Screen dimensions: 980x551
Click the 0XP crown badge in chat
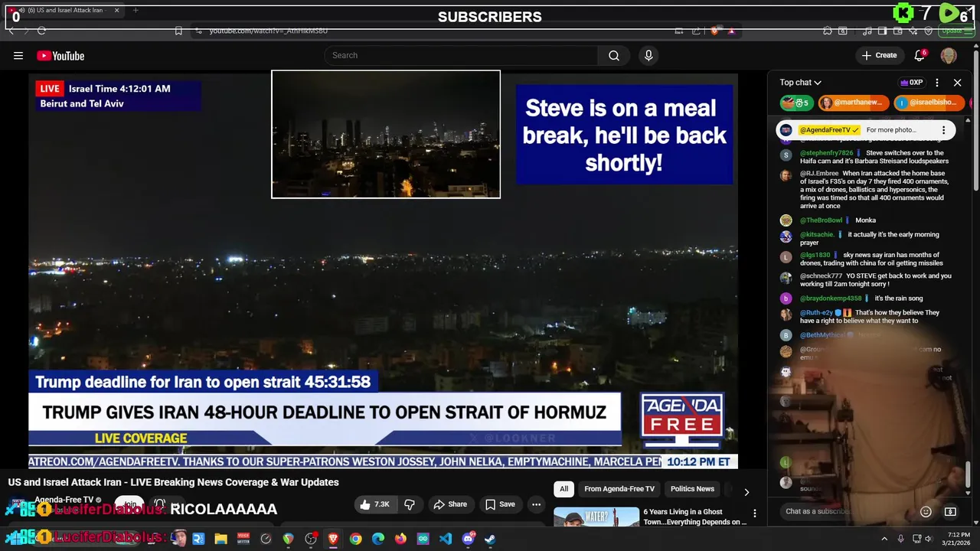911,83
